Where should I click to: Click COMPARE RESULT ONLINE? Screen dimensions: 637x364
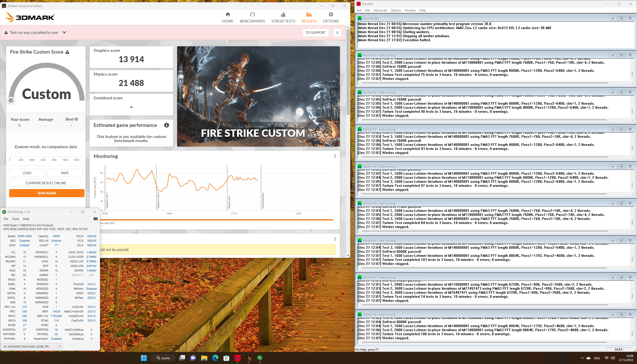(46, 183)
